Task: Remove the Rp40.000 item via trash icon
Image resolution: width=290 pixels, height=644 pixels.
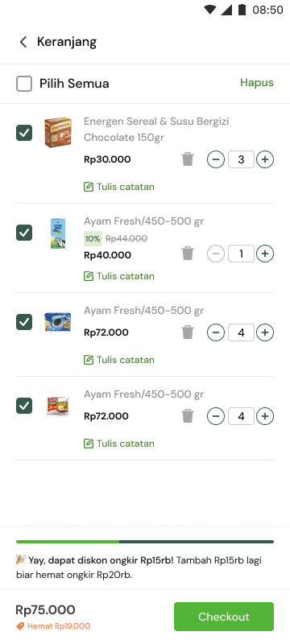Action: tap(188, 253)
